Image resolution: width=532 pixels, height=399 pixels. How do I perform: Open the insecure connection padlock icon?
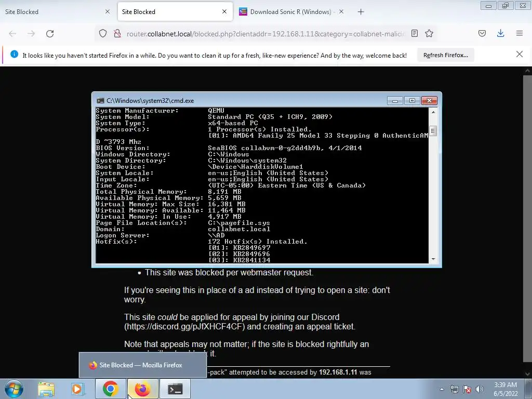[x=117, y=33]
